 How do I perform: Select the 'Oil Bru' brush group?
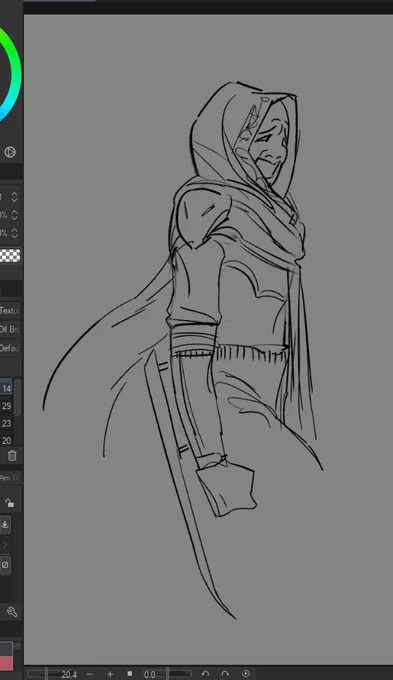tap(10, 330)
